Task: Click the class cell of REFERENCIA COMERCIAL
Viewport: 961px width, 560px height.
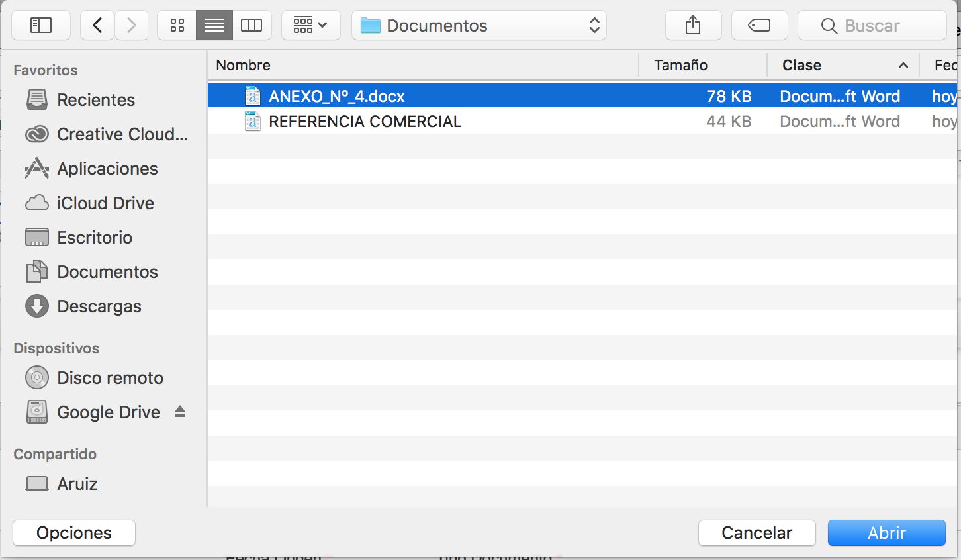Action: point(840,121)
